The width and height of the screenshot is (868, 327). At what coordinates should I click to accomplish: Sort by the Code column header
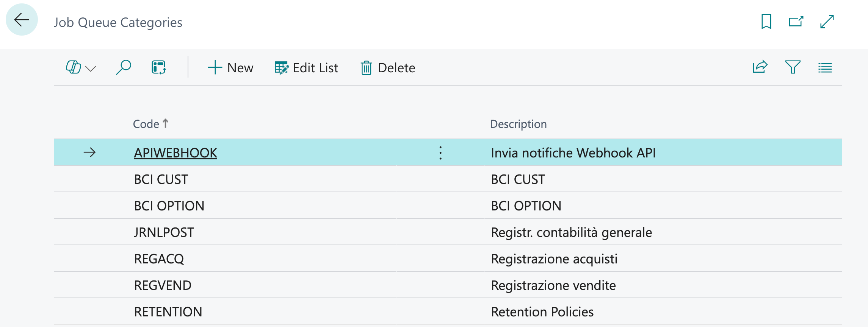pyautogui.click(x=146, y=124)
